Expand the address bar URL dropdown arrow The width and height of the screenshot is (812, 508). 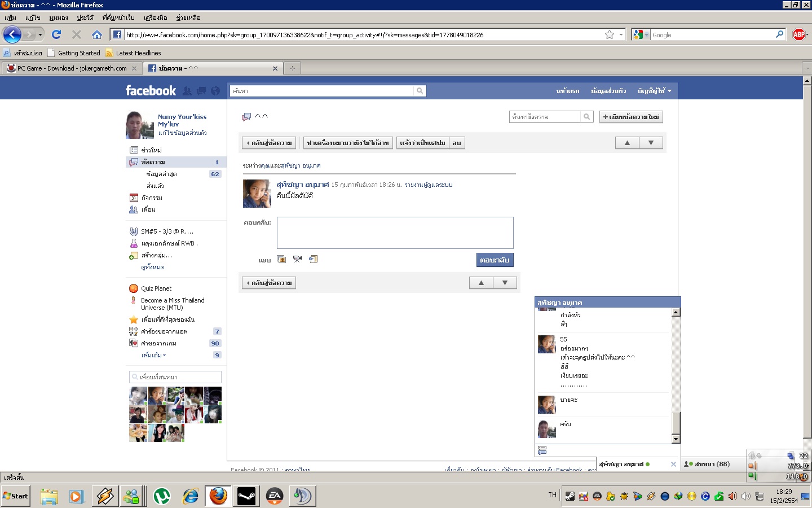(x=621, y=34)
